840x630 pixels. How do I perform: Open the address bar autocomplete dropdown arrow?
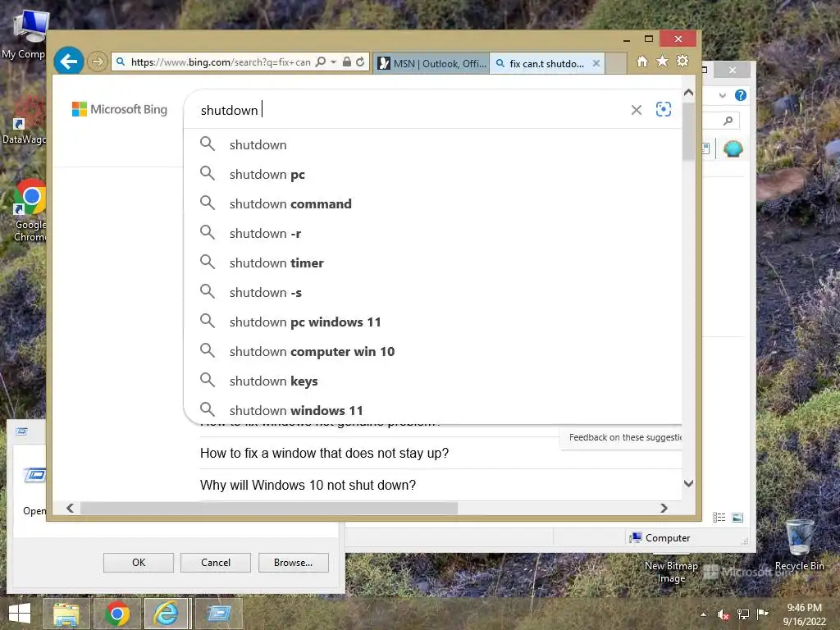tap(333, 62)
